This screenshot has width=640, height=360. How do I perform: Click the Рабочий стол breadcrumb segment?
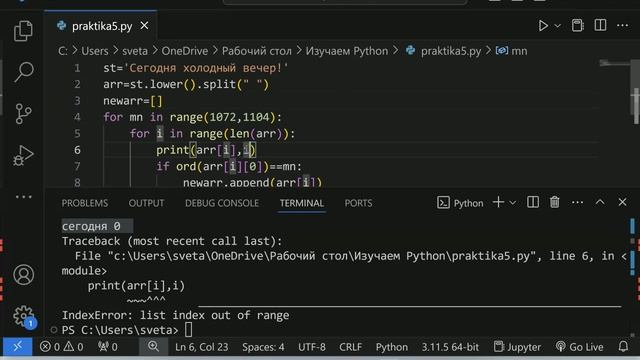click(x=257, y=51)
